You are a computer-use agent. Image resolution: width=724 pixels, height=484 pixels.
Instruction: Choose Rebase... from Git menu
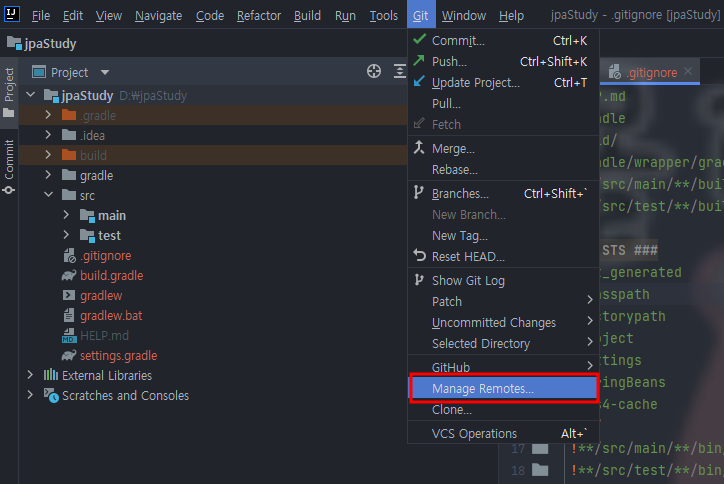pos(503,169)
